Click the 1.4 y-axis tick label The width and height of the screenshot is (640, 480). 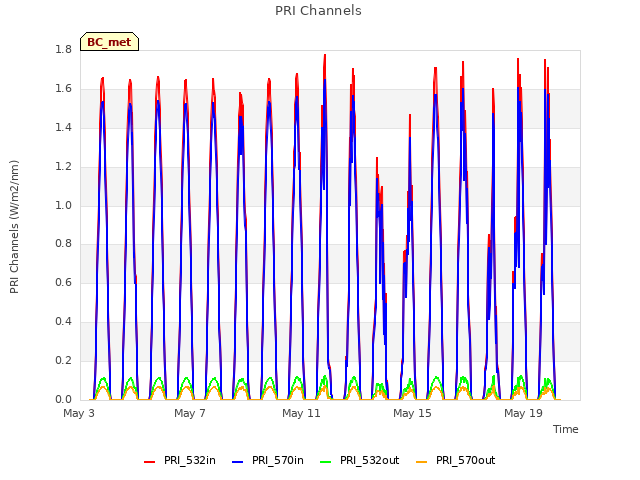point(63,127)
